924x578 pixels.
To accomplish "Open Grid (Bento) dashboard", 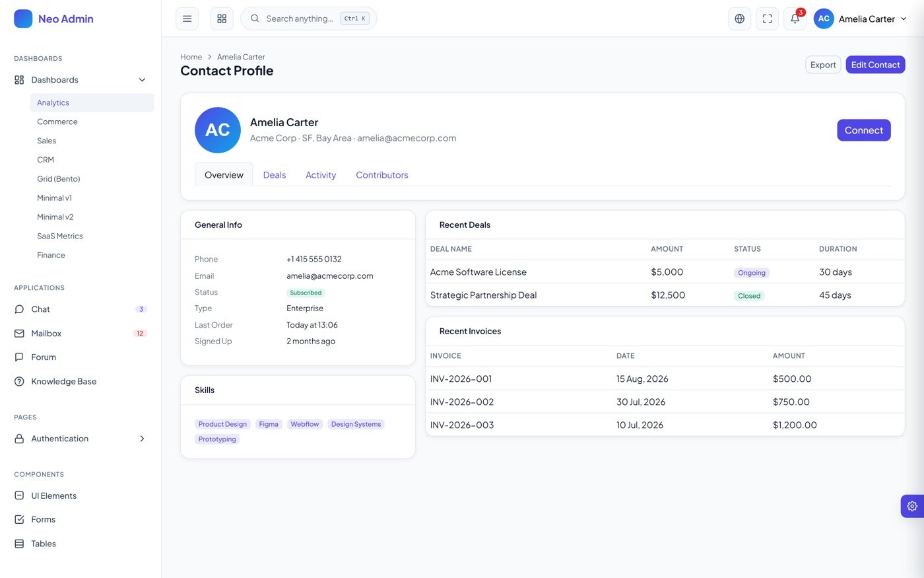I will coord(92,179).
